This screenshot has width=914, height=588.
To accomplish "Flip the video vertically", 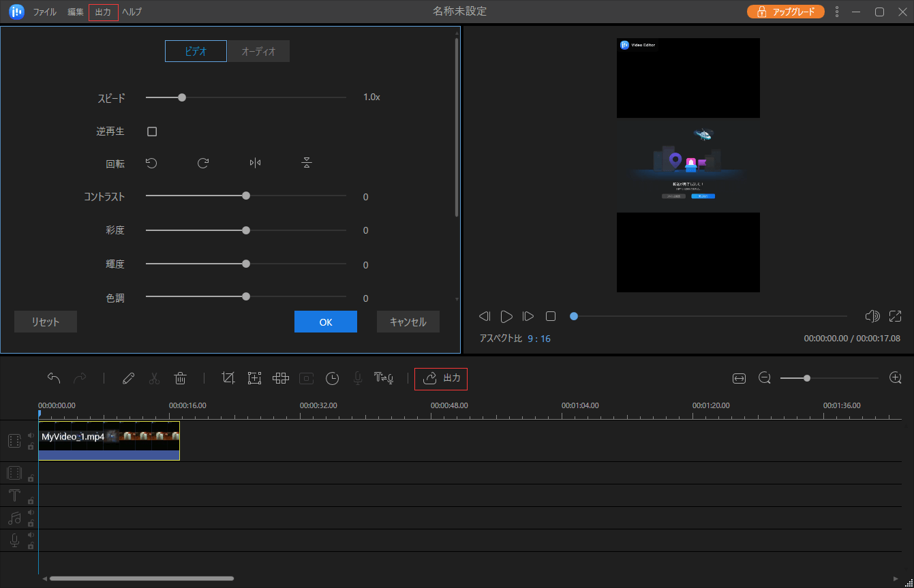I will coord(307,163).
